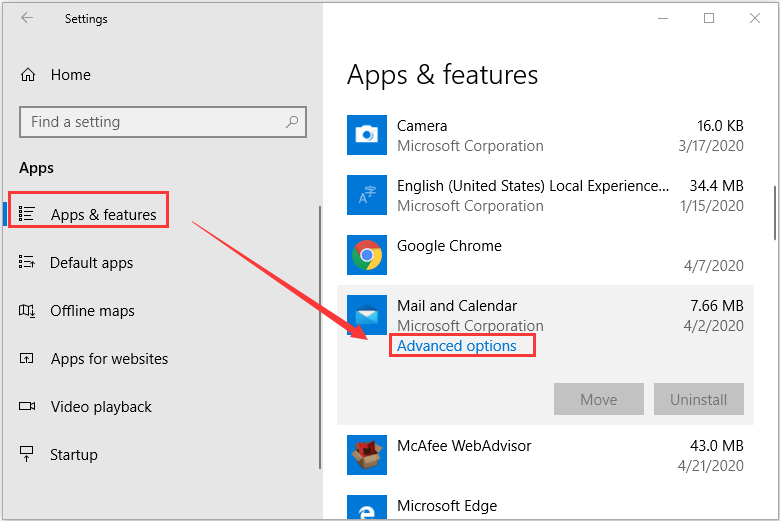Click the 3/17/2020 date for Camera
The width and height of the screenshot is (780, 521).
pos(711,146)
